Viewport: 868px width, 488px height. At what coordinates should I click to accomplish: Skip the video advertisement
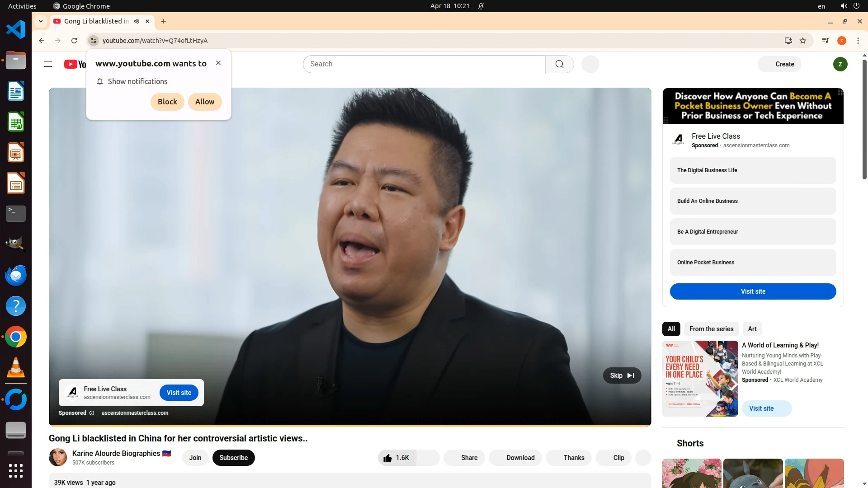pos(622,375)
